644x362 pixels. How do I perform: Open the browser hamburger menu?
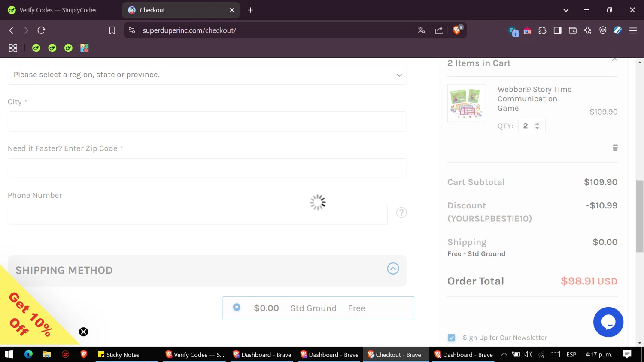tap(633, 30)
